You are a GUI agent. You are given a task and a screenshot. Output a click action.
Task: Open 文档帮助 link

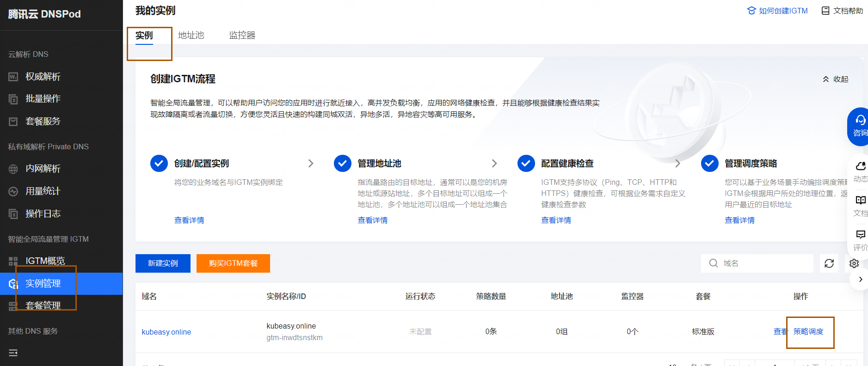point(842,11)
